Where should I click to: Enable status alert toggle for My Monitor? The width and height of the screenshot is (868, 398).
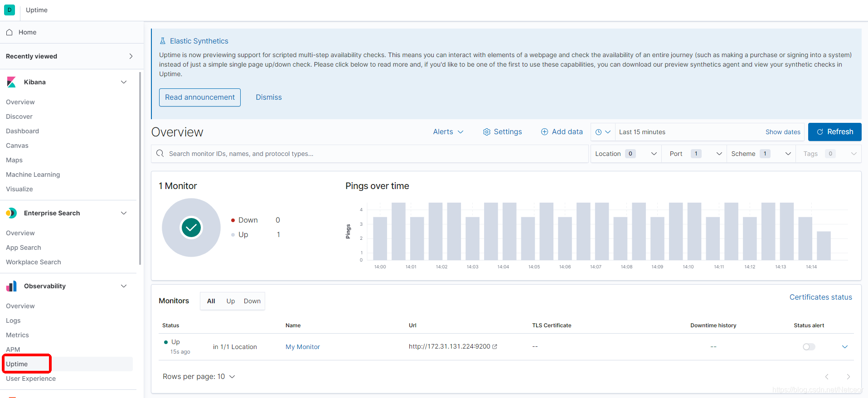tap(809, 347)
